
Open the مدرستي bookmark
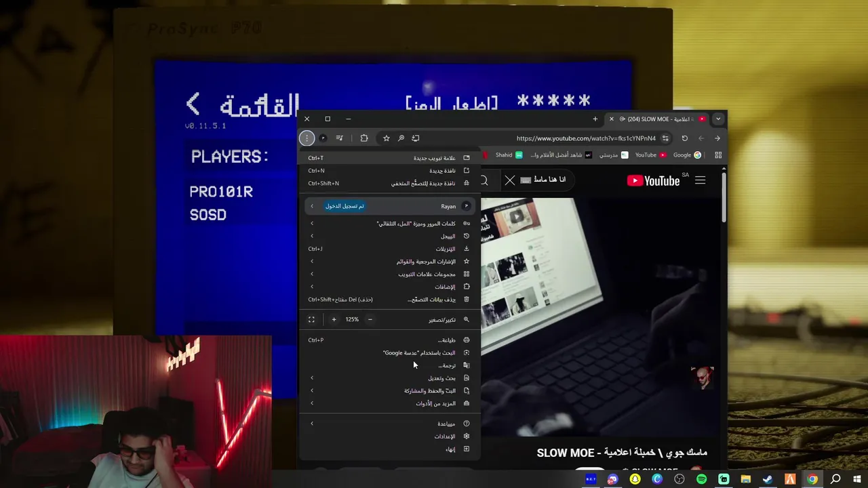point(613,155)
